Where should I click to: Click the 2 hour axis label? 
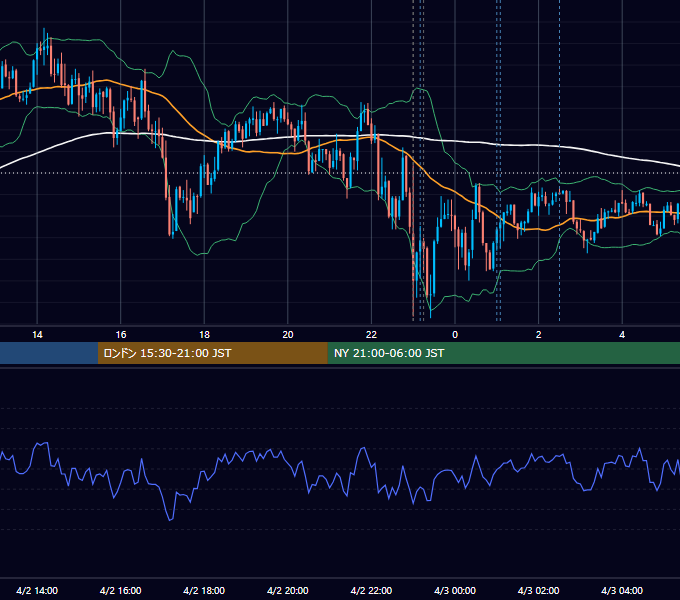[x=538, y=335]
